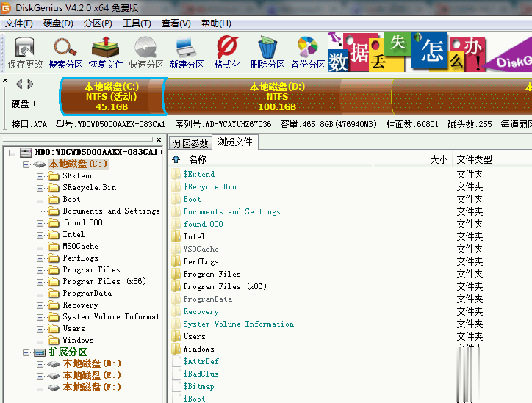Click Delete Partition (删除分区) icon
This screenshot has width=532, height=403.
coord(267,53)
